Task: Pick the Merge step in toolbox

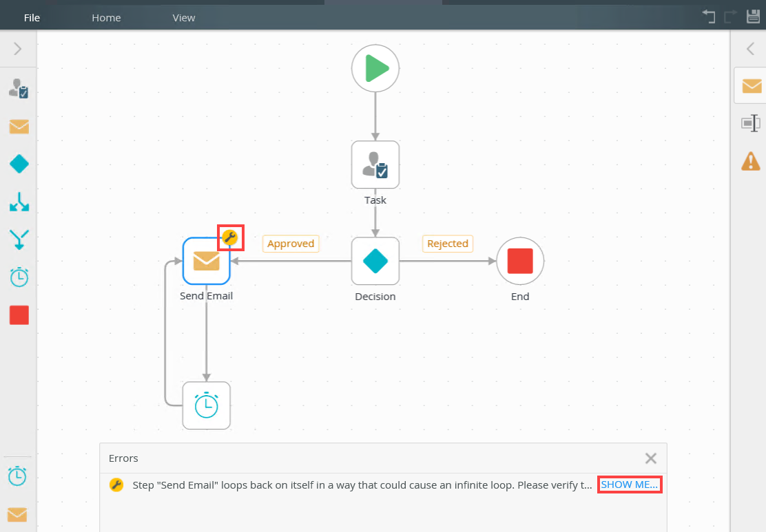Action: tap(19, 240)
